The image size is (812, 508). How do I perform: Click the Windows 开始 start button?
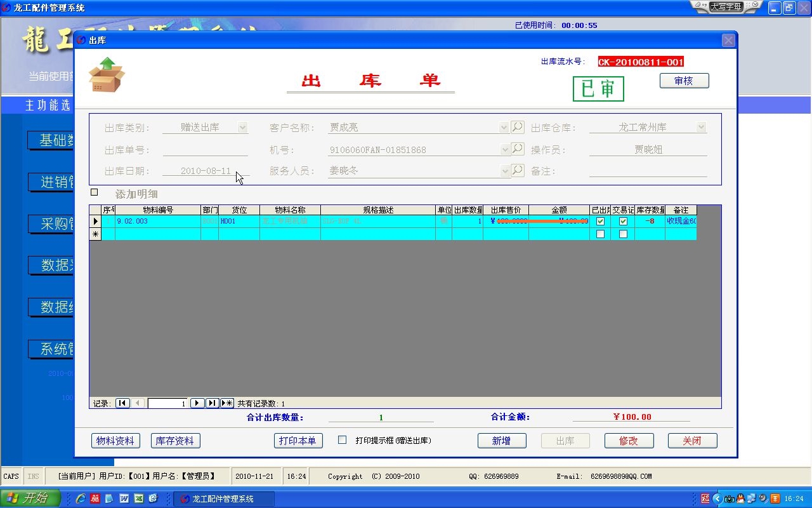coord(30,498)
